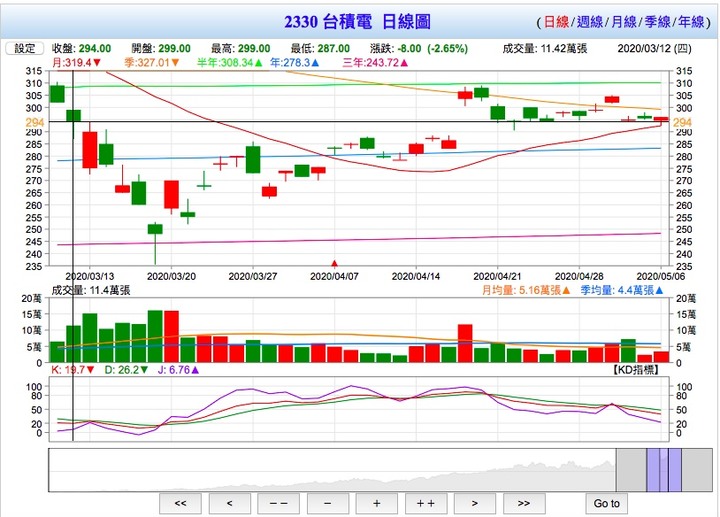The image size is (720, 517).
Task: Click the red triangle marker at 2020/04/07
Action: click(x=334, y=264)
